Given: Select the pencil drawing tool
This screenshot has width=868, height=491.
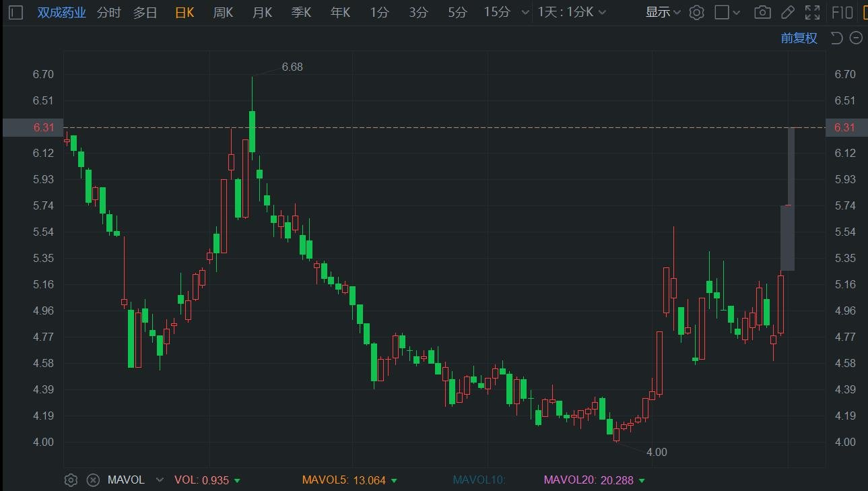Looking at the screenshot, I should [x=787, y=12].
